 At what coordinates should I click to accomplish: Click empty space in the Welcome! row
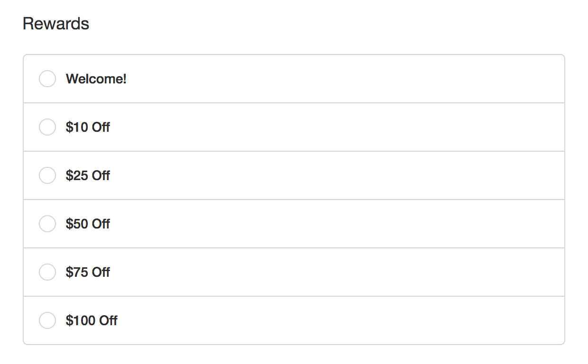tap(332, 79)
